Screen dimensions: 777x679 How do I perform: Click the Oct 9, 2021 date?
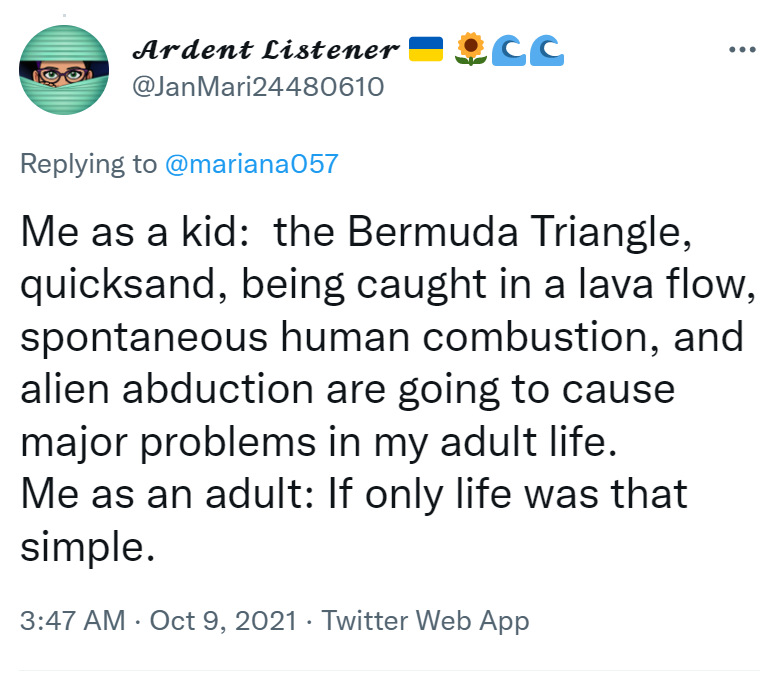(x=222, y=620)
